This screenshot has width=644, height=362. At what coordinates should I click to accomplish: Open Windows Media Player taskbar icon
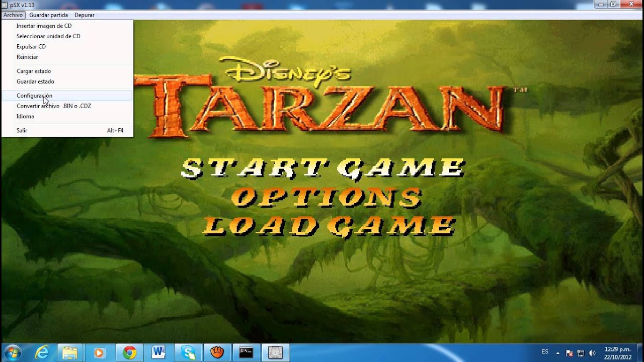pyautogui.click(x=99, y=352)
